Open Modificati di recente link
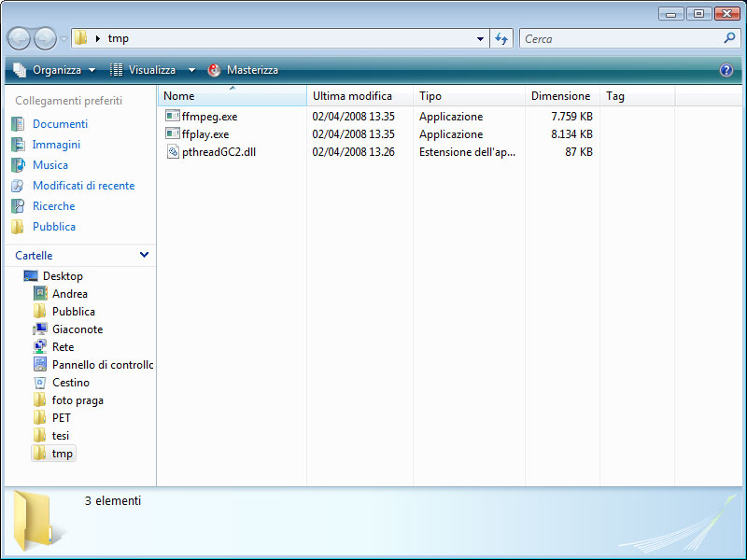747x560 pixels. pyautogui.click(x=84, y=185)
